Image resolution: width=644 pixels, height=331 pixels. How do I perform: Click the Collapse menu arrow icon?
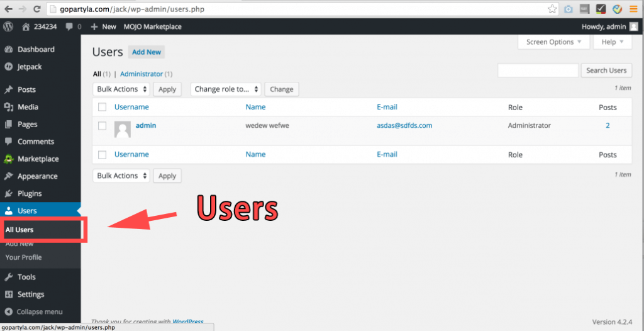pos(8,311)
